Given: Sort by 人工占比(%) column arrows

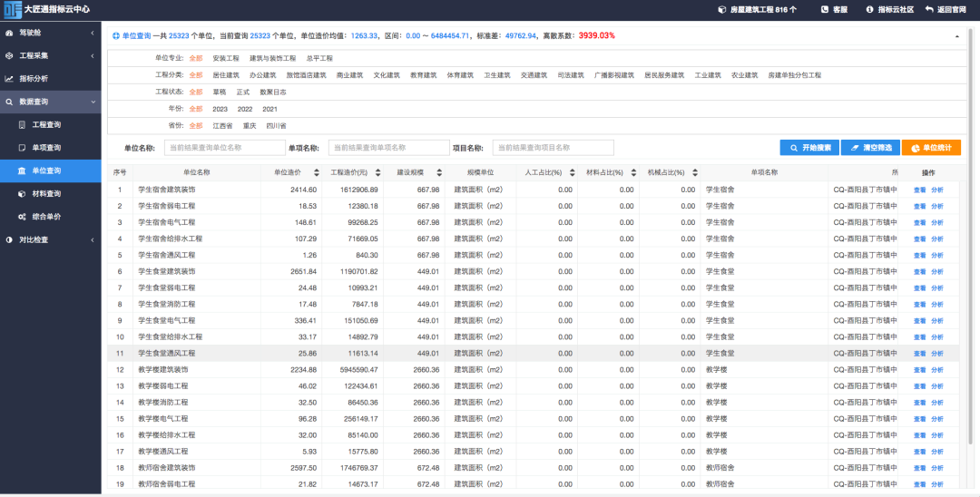Looking at the screenshot, I should coord(572,172).
